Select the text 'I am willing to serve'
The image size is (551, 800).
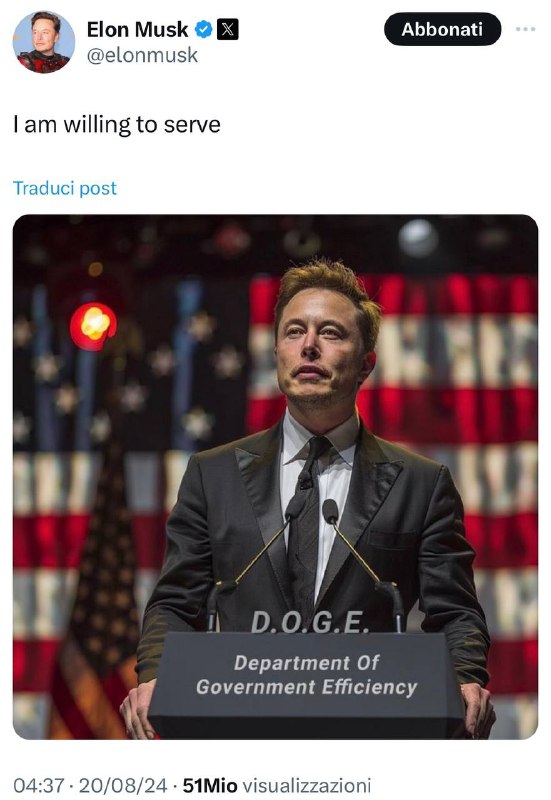(x=117, y=124)
